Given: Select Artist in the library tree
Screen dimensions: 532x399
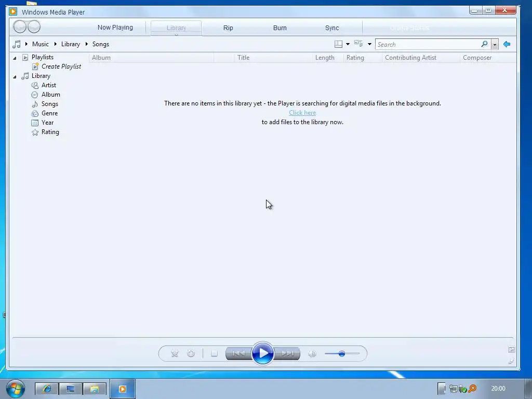Looking at the screenshot, I should (48, 85).
